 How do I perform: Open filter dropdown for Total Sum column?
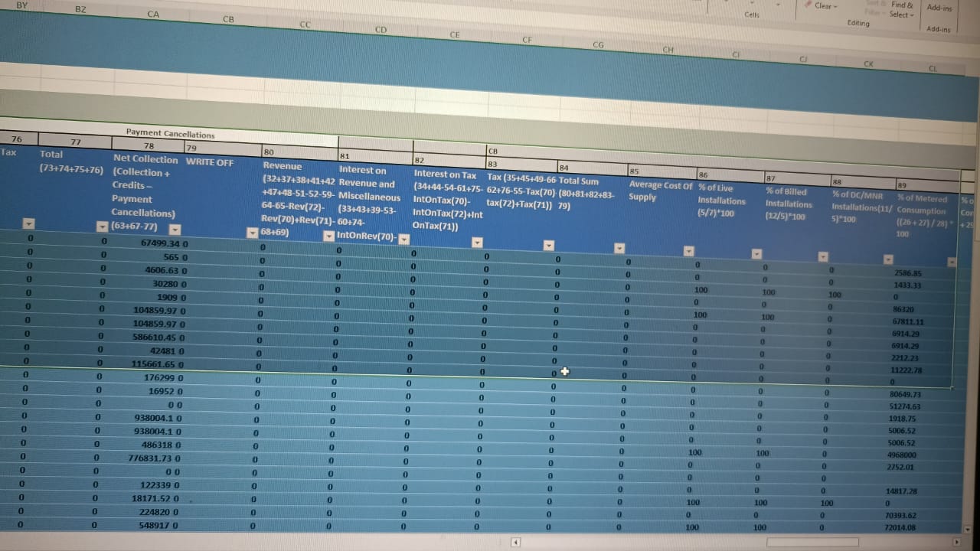[x=619, y=248]
